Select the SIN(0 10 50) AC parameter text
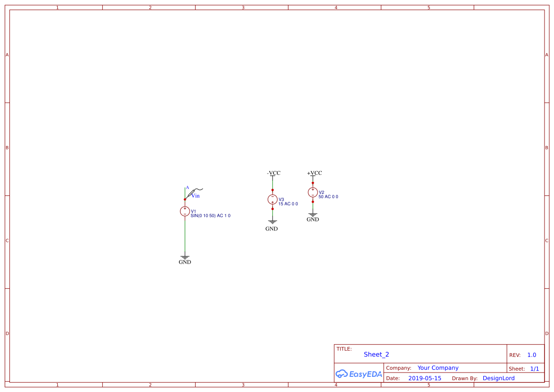Image resolution: width=554 pixels, height=392 pixels. coord(210,215)
